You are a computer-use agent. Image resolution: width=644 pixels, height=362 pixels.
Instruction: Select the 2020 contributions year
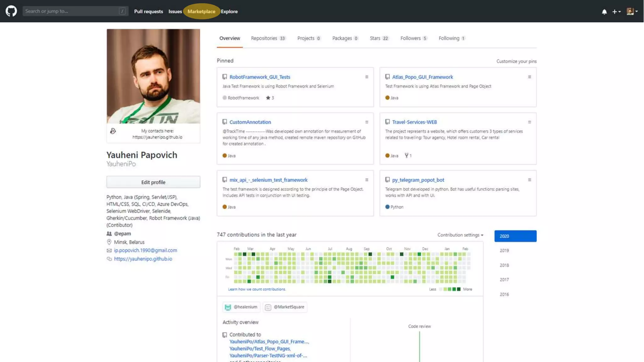coord(515,236)
